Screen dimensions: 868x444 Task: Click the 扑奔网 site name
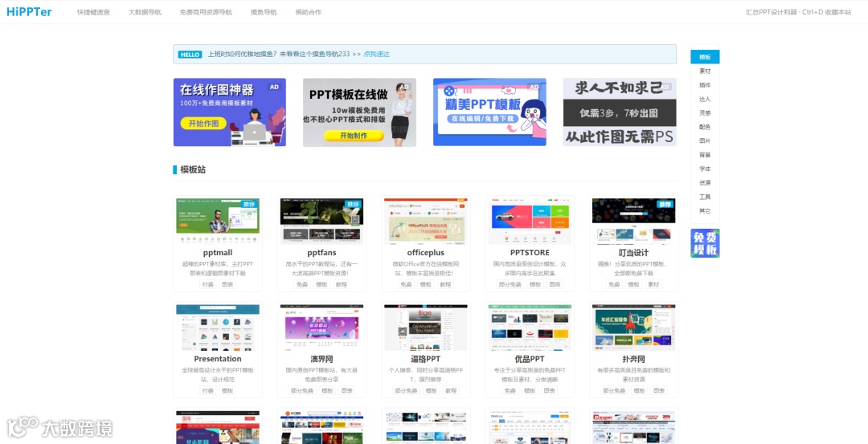(x=634, y=359)
